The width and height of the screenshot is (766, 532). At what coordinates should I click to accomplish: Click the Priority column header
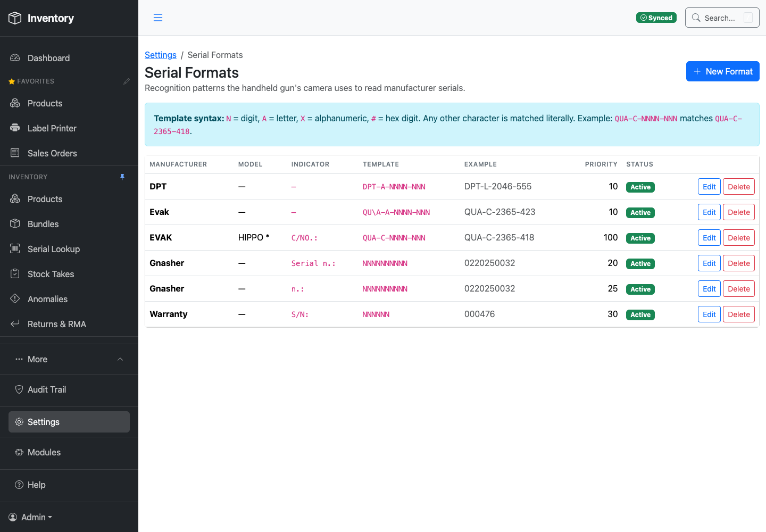pos(601,164)
